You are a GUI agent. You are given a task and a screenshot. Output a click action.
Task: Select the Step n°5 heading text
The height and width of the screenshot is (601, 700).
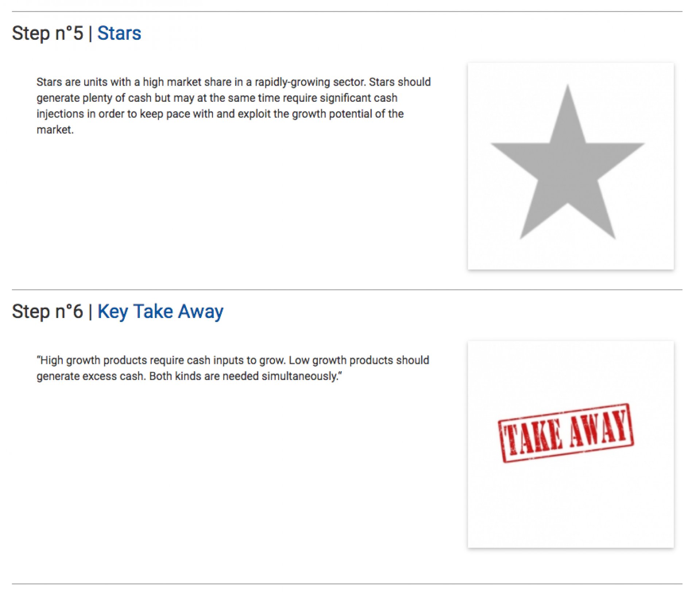pos(48,33)
